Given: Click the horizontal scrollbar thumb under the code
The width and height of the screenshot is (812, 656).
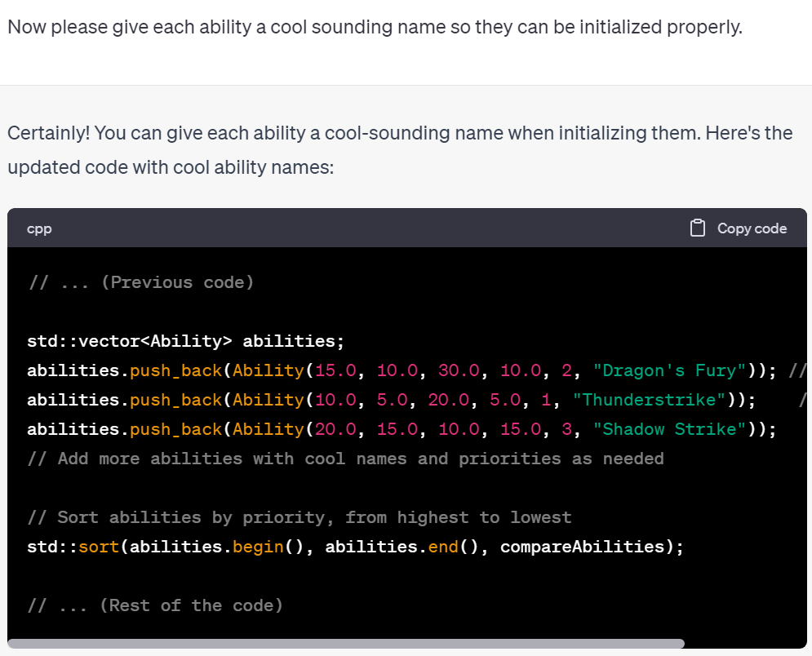Looking at the screenshot, I should point(345,644).
